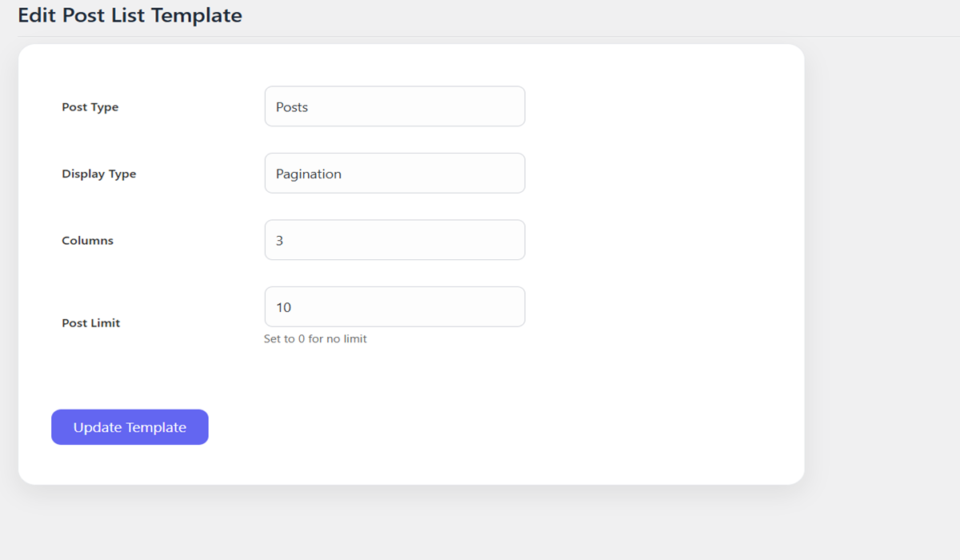Click the Post Limit label

[x=90, y=322]
